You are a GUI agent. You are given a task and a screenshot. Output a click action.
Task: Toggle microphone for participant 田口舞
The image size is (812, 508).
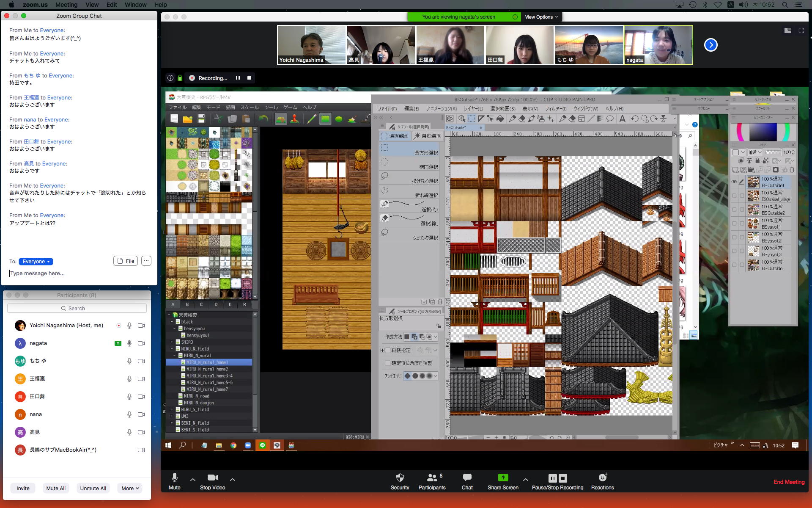[129, 397]
